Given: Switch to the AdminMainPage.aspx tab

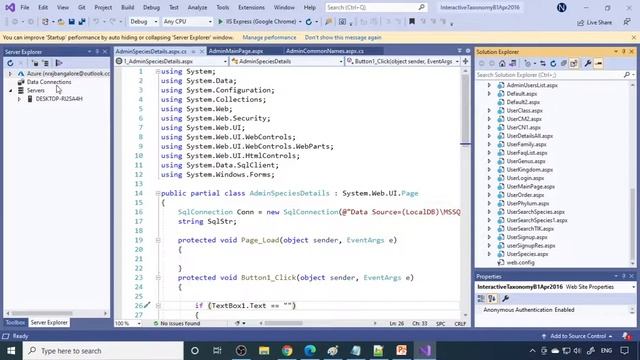Looking at the screenshot, I should [236, 51].
